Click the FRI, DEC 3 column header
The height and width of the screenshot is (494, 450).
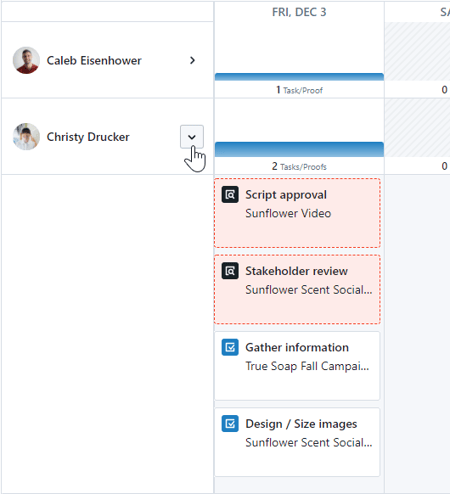point(299,12)
